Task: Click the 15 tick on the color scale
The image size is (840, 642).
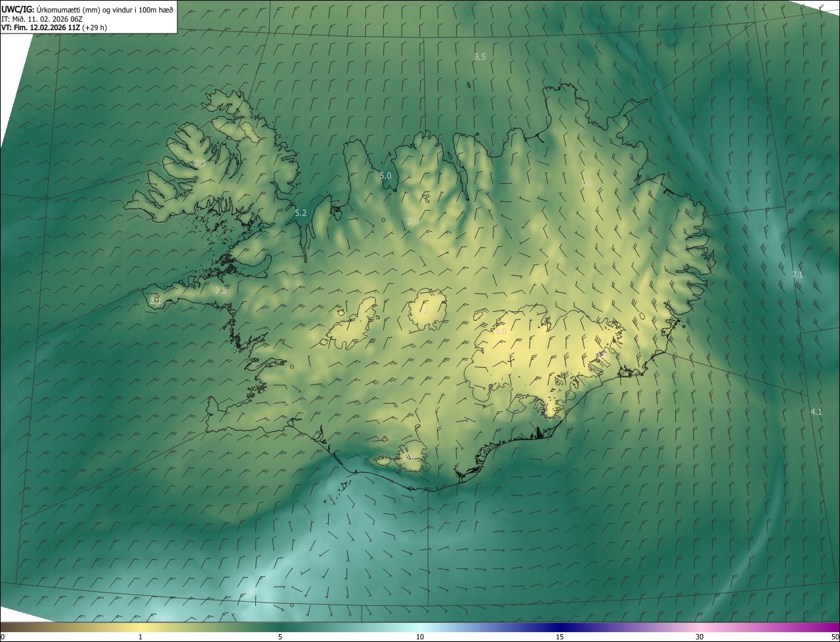Action: pos(560,637)
